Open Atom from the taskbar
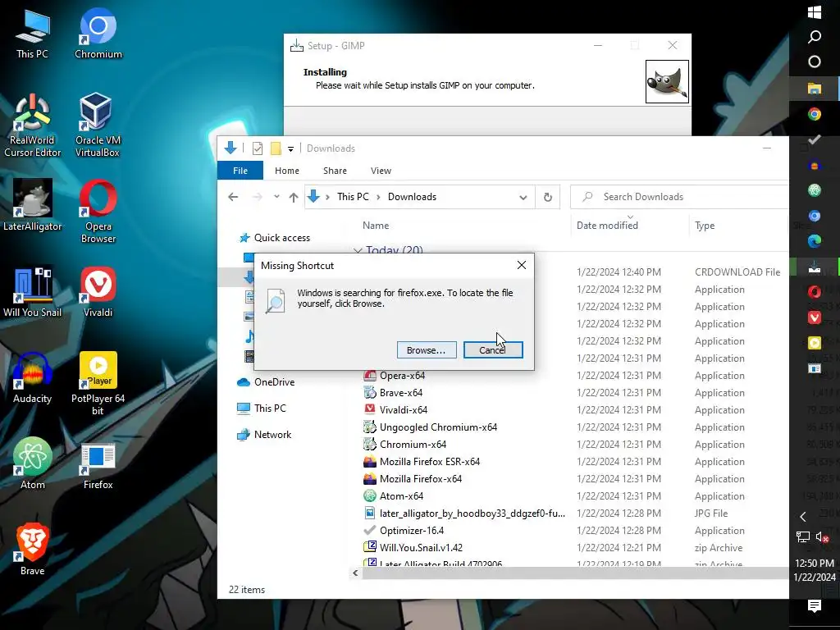 click(x=815, y=189)
